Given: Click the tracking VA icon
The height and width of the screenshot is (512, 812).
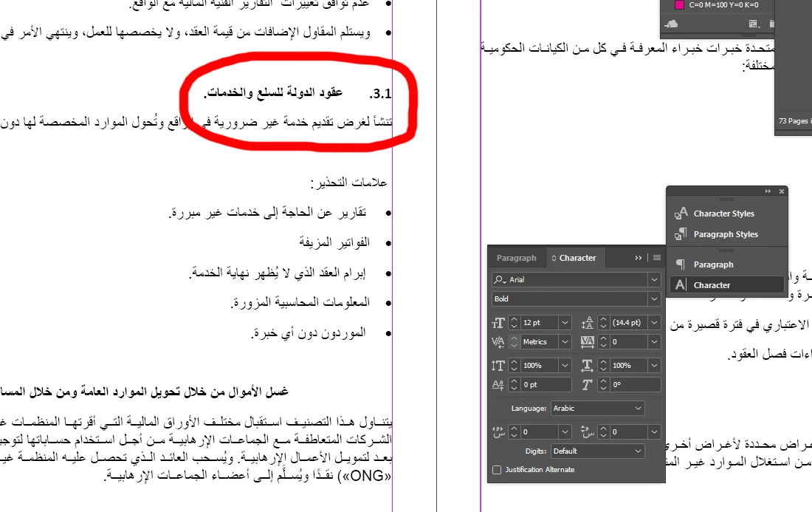Looking at the screenshot, I should click(588, 341).
